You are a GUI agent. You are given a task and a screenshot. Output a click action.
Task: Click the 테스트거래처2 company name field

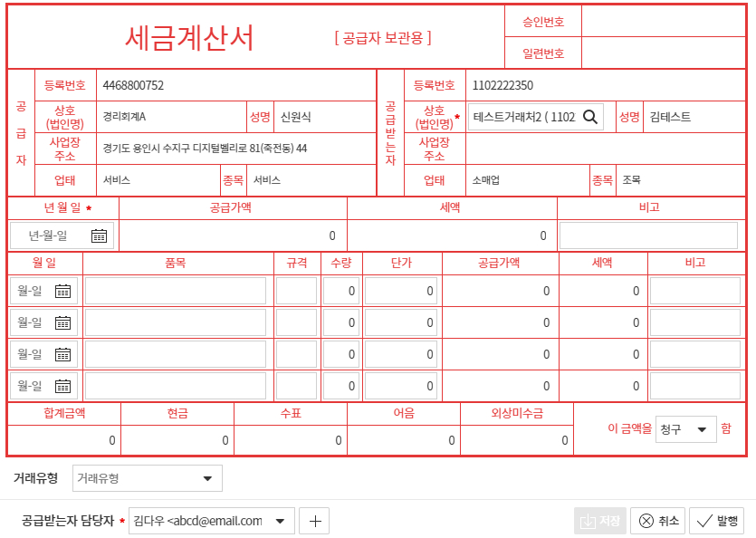[523, 117]
